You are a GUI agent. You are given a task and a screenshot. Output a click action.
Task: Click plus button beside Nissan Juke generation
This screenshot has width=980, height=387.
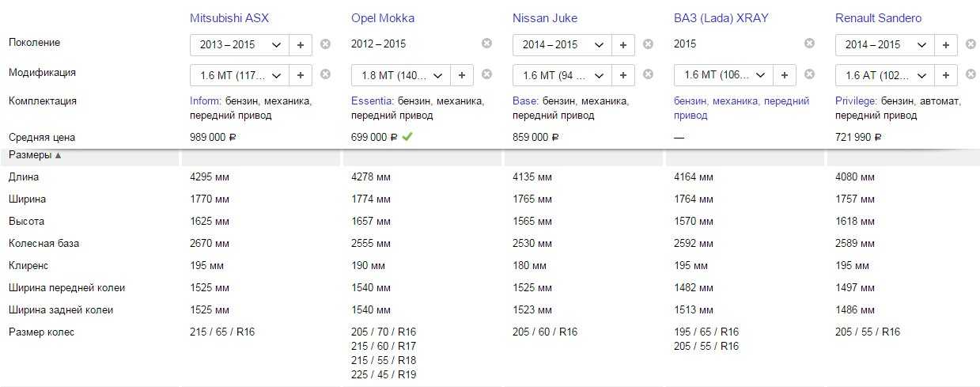[x=623, y=45]
